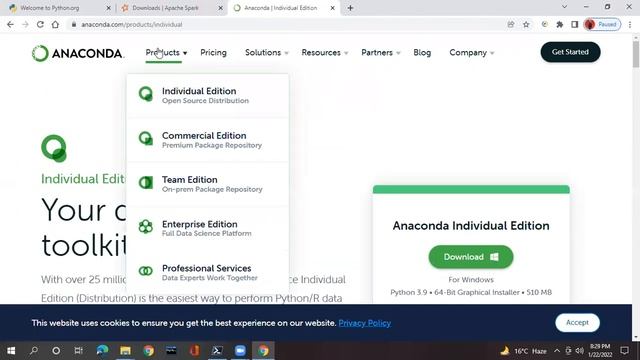Click the taskbar clock and date
This screenshot has width=640, height=360.
600,351
